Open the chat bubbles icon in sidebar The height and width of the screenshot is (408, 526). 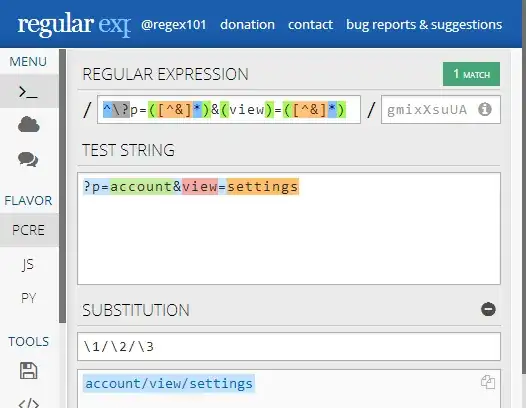pyautogui.click(x=28, y=159)
